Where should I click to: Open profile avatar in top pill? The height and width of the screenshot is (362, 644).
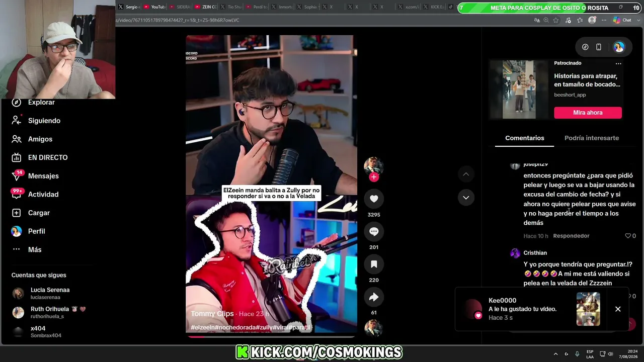tap(619, 47)
